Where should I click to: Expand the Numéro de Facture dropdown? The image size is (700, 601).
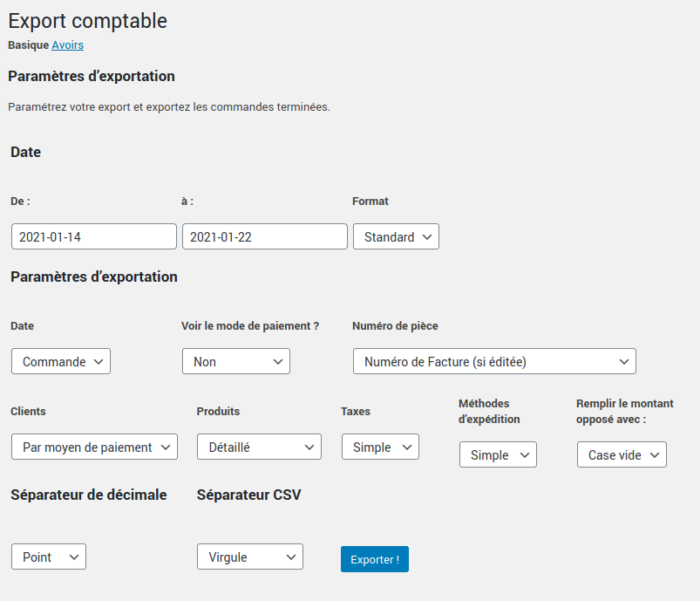click(x=494, y=361)
